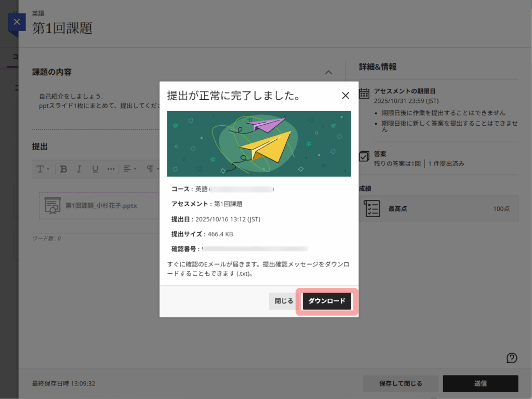This screenshot has height=399, width=532.
Task: Close the assignment panel with the blue X
Action: [17, 22]
